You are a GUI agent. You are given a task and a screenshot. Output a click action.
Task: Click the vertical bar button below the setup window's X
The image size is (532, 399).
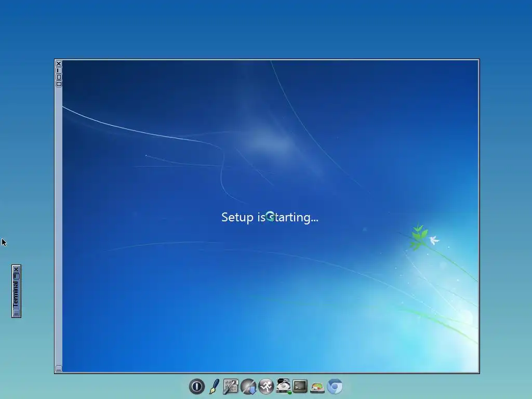pyautogui.click(x=59, y=70)
